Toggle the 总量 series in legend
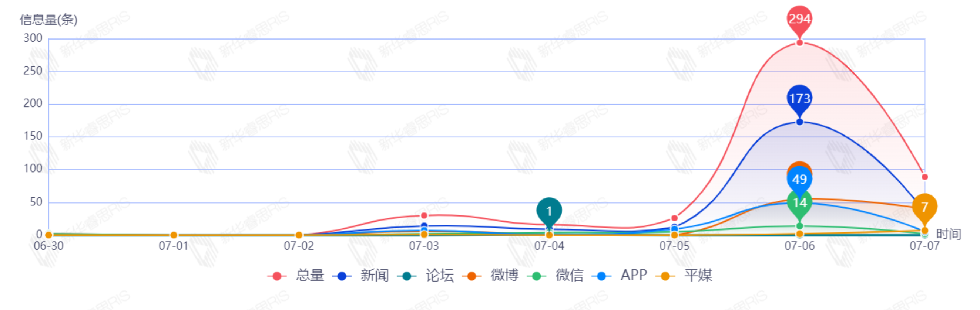Screen dimensions: 980x310 [296, 275]
